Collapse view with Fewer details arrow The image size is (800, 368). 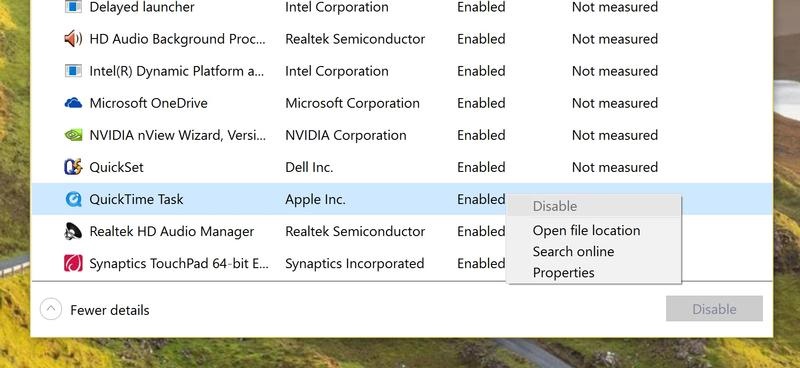51,309
